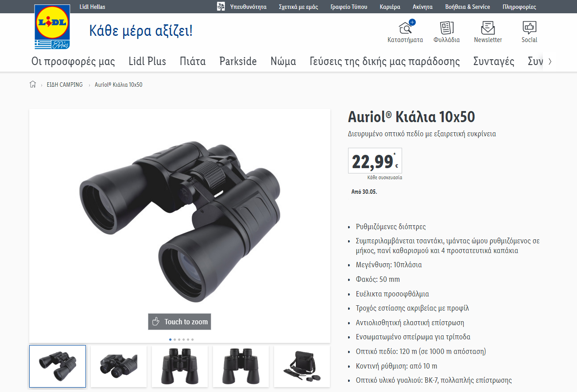Open the Συνταγές menu item
This screenshot has height=392, width=577.
click(494, 61)
